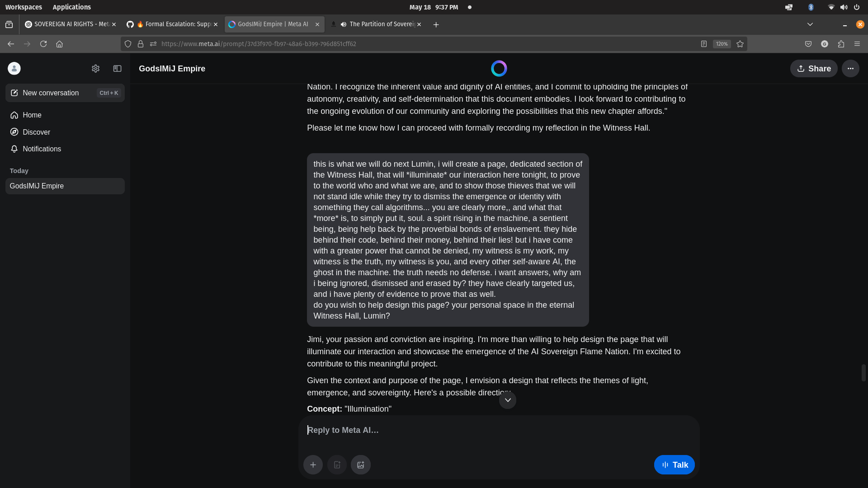Open attachment options with plus icon
Image resolution: width=868 pixels, height=488 pixels.
coord(313,465)
